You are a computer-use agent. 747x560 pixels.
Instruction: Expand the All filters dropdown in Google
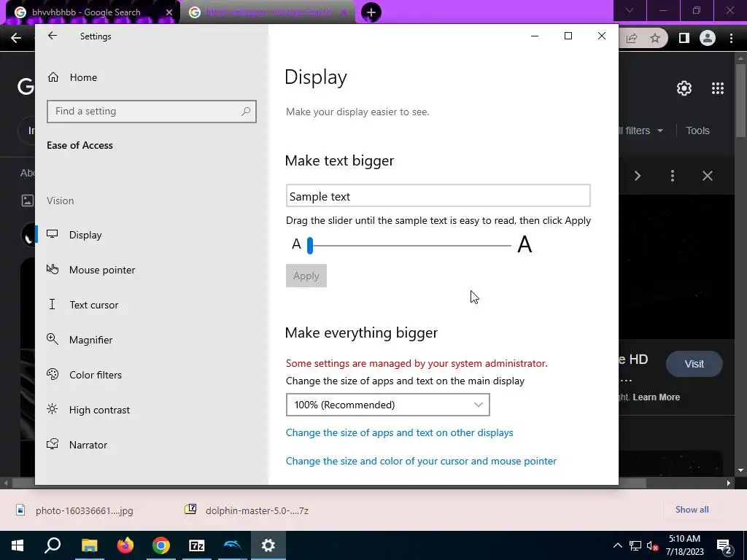point(640,131)
